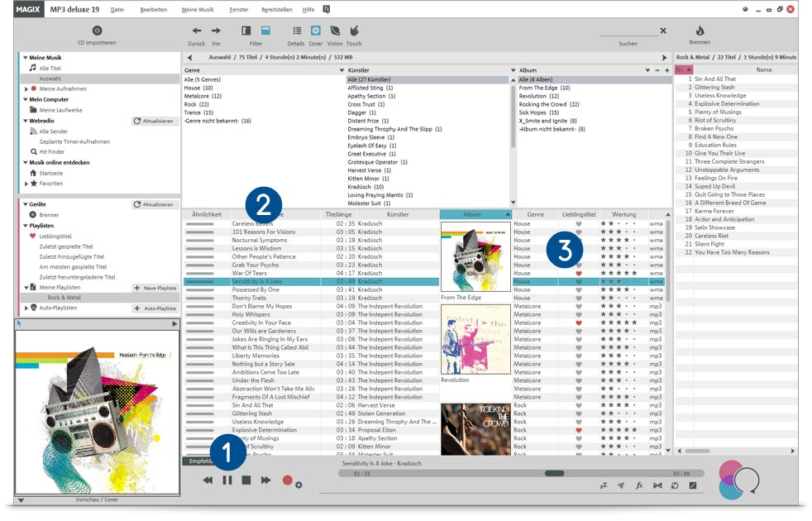Expand the Auto-Playlisten node
Viewport: 812px width, 521px height.
point(26,308)
